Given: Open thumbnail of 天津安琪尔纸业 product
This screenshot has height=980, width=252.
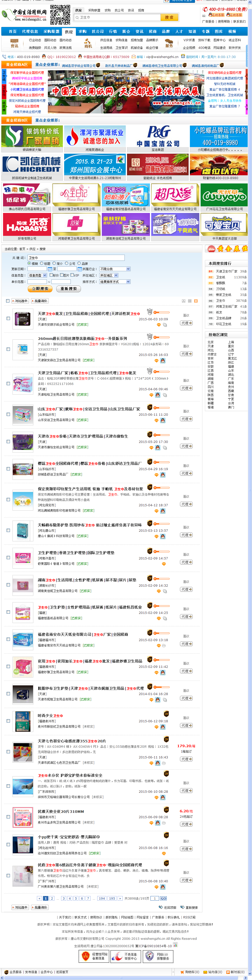Looking at the screenshot, I should point(23,319).
